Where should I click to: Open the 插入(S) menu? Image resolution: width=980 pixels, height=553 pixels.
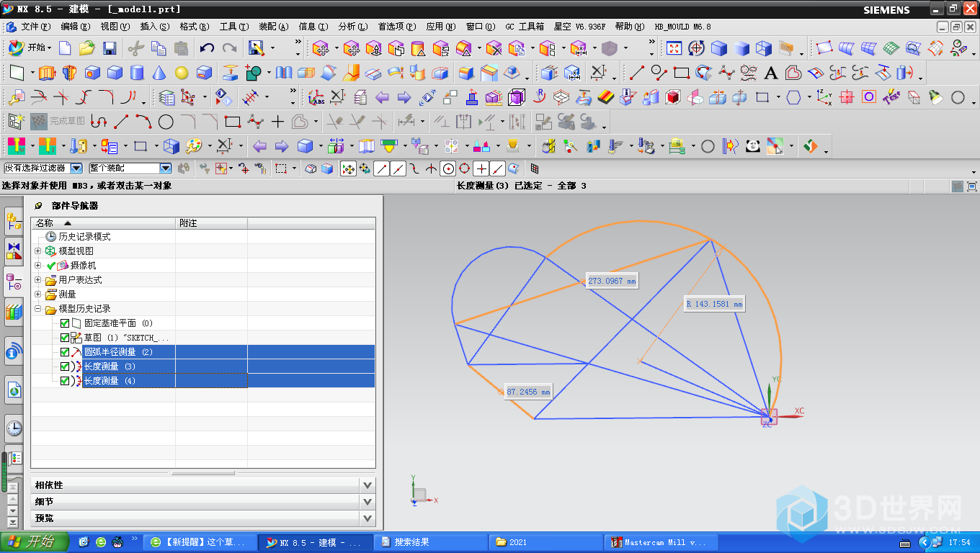tap(155, 27)
